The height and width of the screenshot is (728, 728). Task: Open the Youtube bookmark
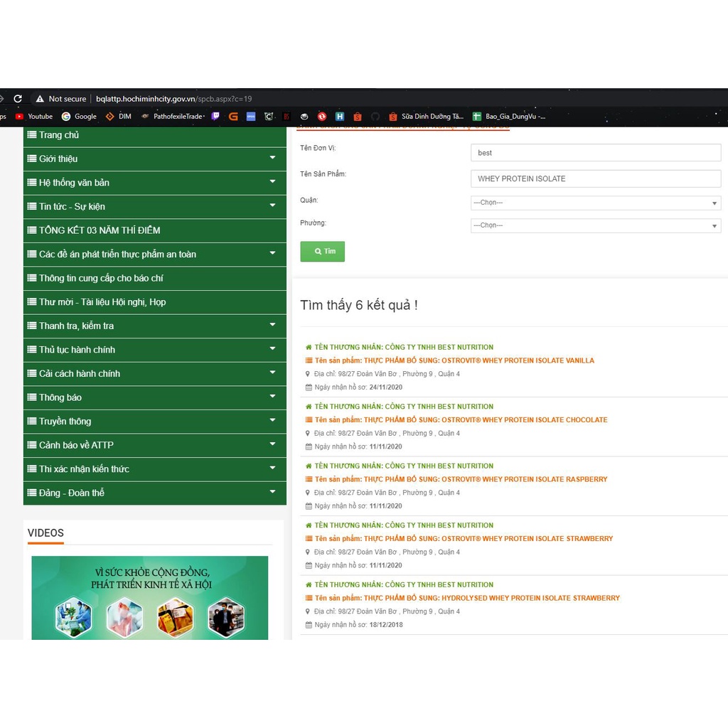point(34,117)
